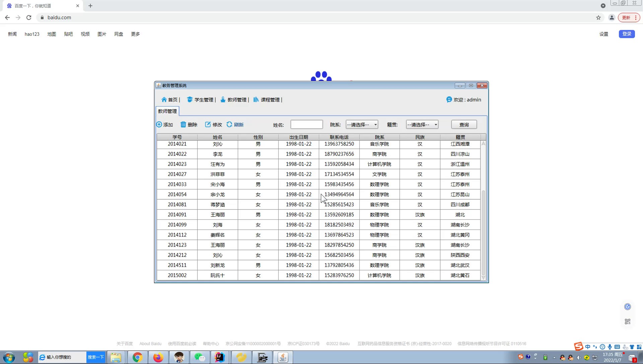The image size is (643, 364).
Task: Show hidden tray icons arrow
Action: point(554,358)
